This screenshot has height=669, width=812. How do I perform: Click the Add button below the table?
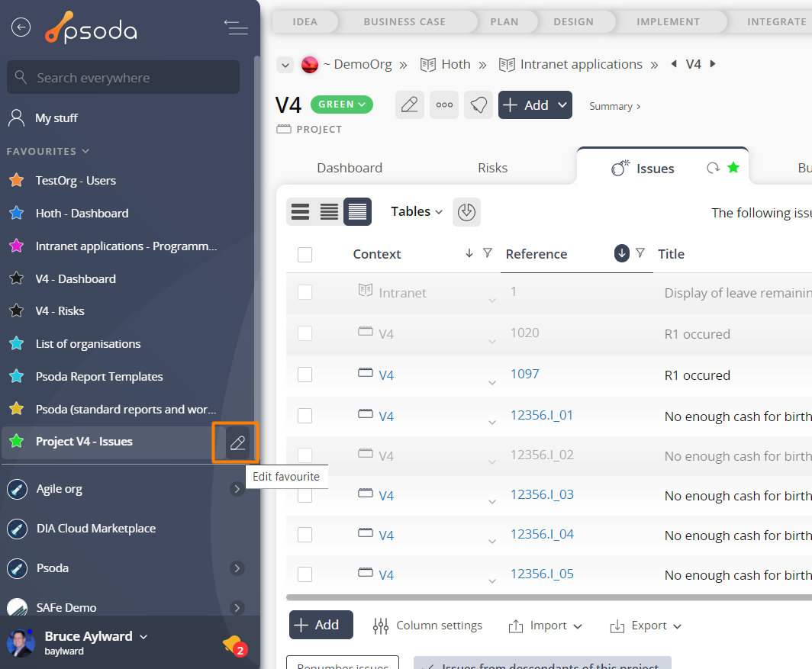tap(321, 625)
